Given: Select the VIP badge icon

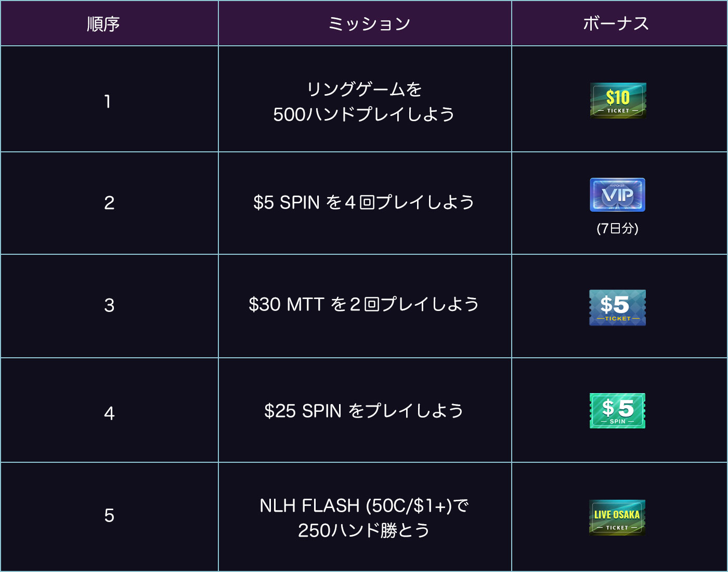Looking at the screenshot, I should click(618, 194).
